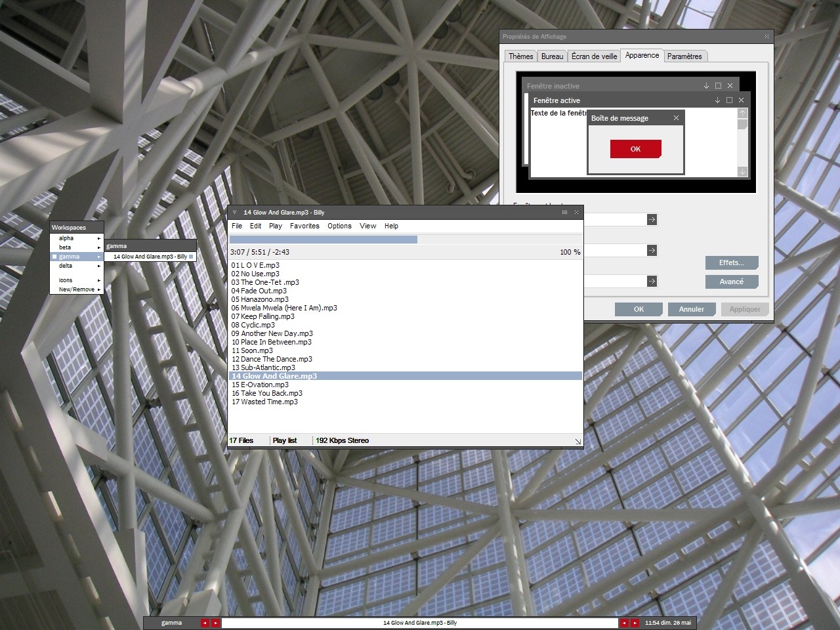This screenshot has height=630, width=840.
Task: Click the scroll-up arrow in the preview window
Action: tap(743, 114)
